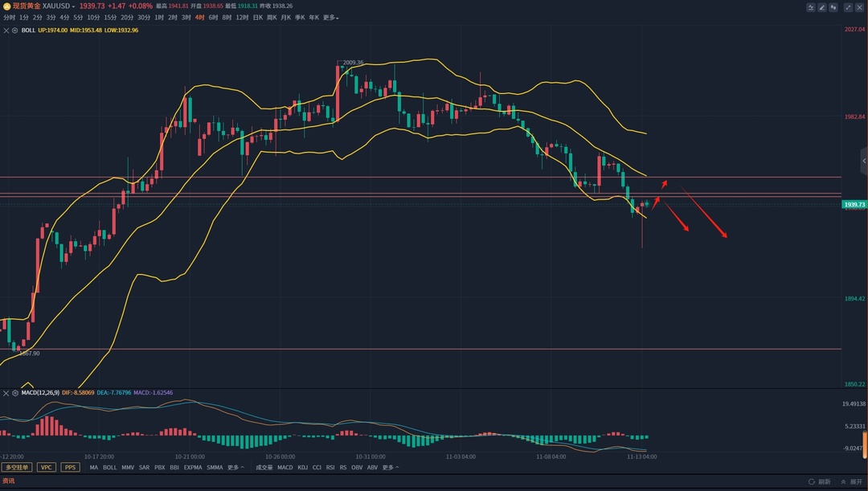The image size is (868, 491).
Task: Remove the BOLL indicator with its X icon
Action: [6, 31]
